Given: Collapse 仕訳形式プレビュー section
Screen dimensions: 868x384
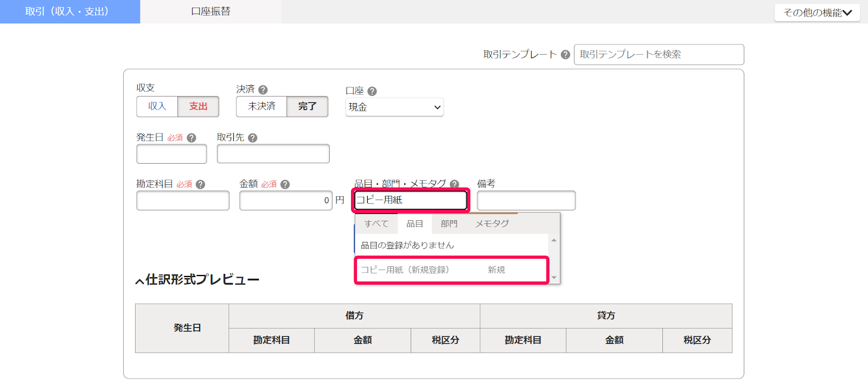Looking at the screenshot, I should [197, 280].
